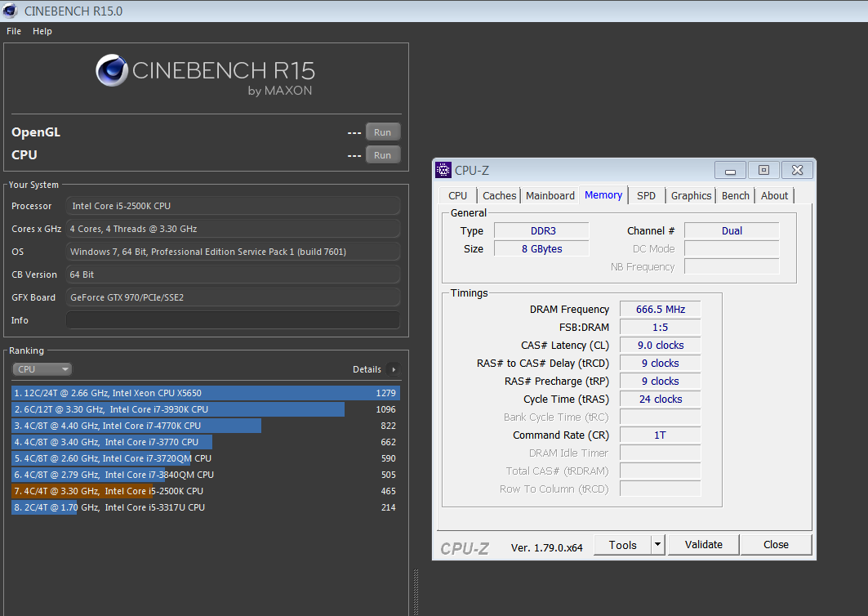The width and height of the screenshot is (868, 616).
Task: Run the OpenGL benchmark
Action: [x=382, y=132]
